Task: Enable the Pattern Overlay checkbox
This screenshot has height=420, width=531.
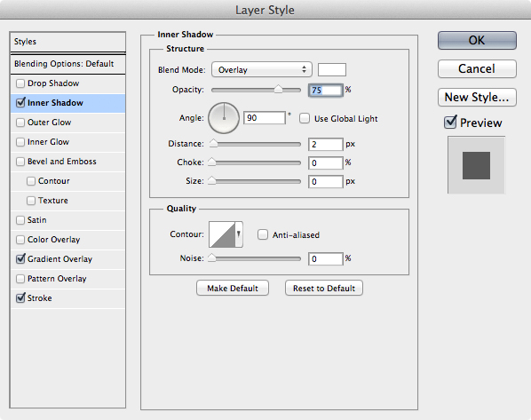Action: 20,279
